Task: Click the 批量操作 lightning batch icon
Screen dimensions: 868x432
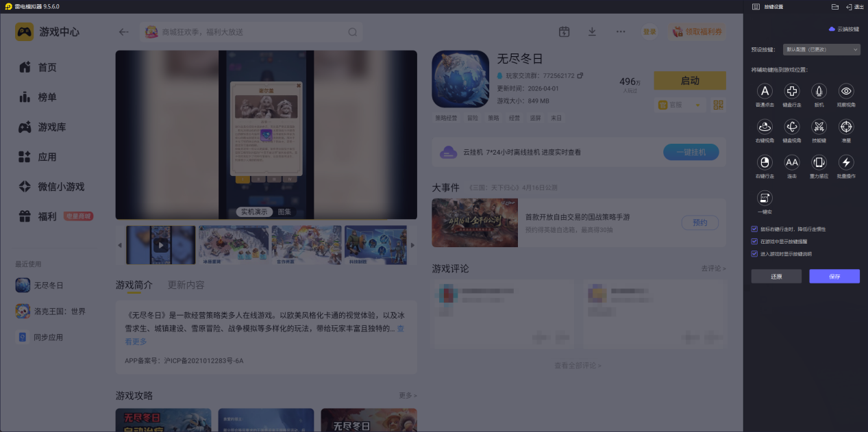Action: point(845,162)
